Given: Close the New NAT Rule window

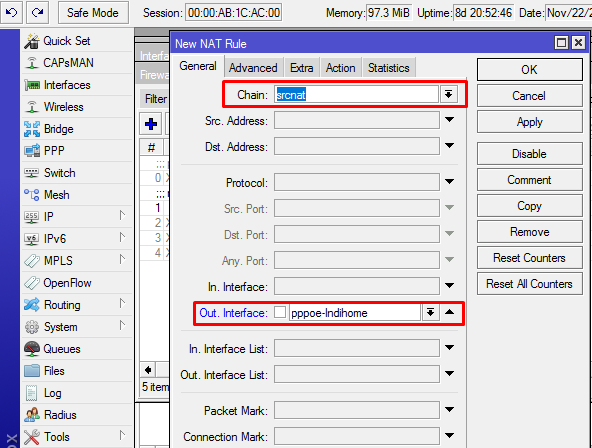Looking at the screenshot, I should [x=578, y=43].
